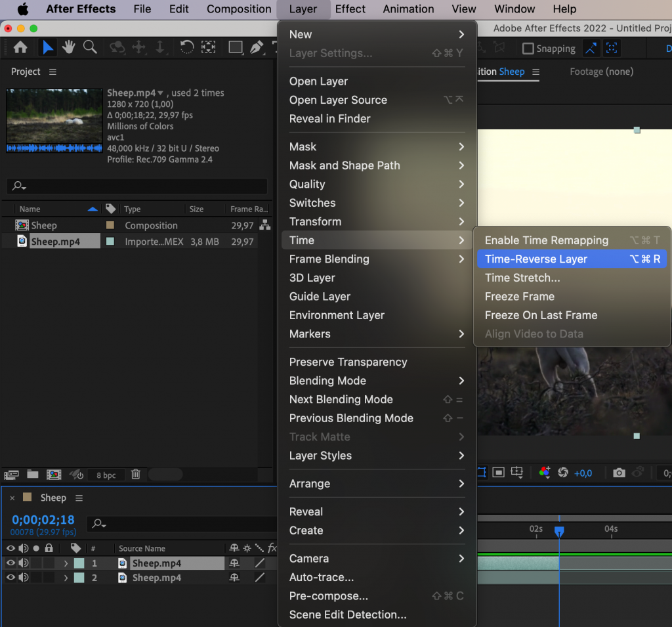The image size is (672, 627).
Task: Select the Rectangle shape tool
Action: tap(236, 47)
